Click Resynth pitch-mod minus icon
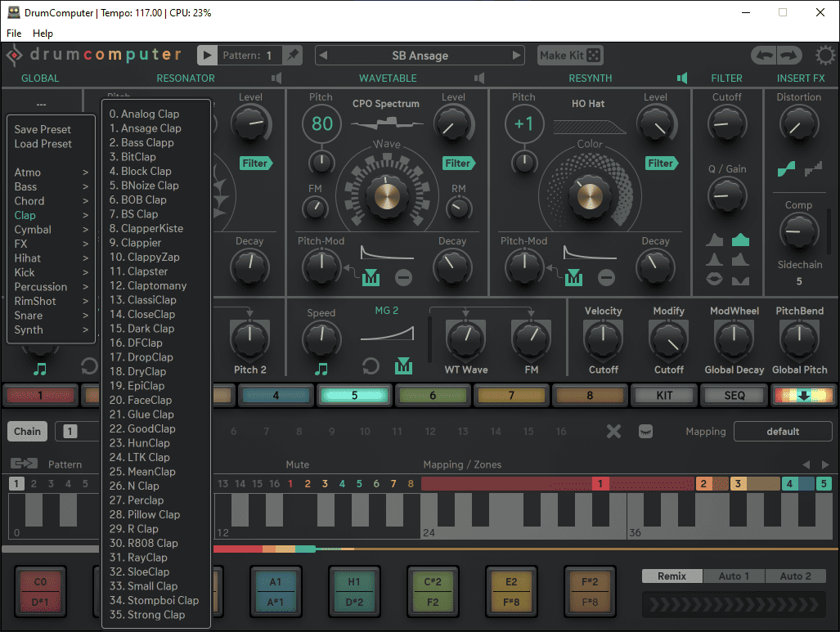The height and width of the screenshot is (632, 840). point(606,277)
